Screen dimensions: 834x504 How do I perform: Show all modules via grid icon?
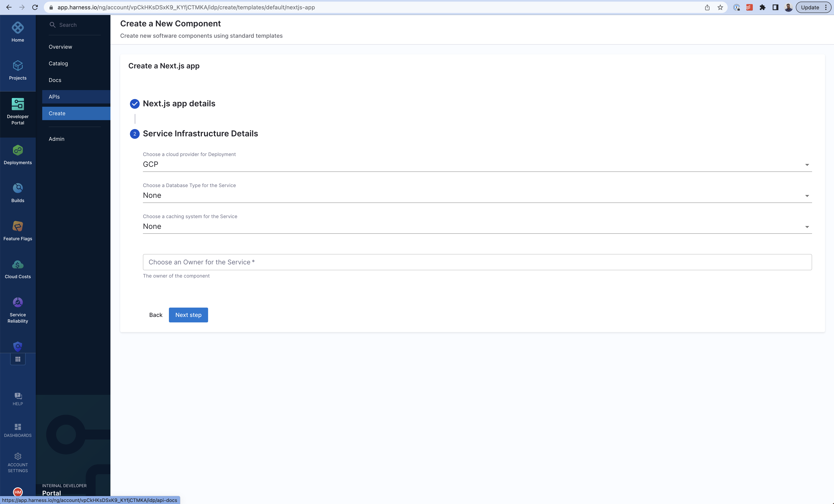(18, 359)
